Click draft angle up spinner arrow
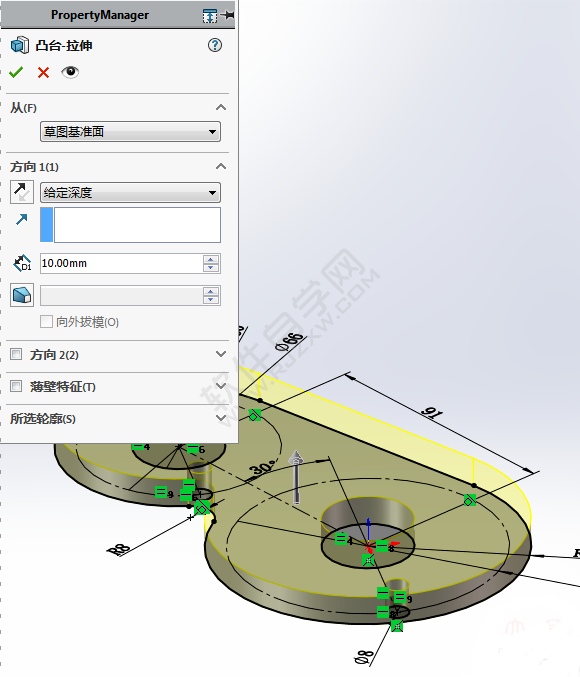 [211, 291]
